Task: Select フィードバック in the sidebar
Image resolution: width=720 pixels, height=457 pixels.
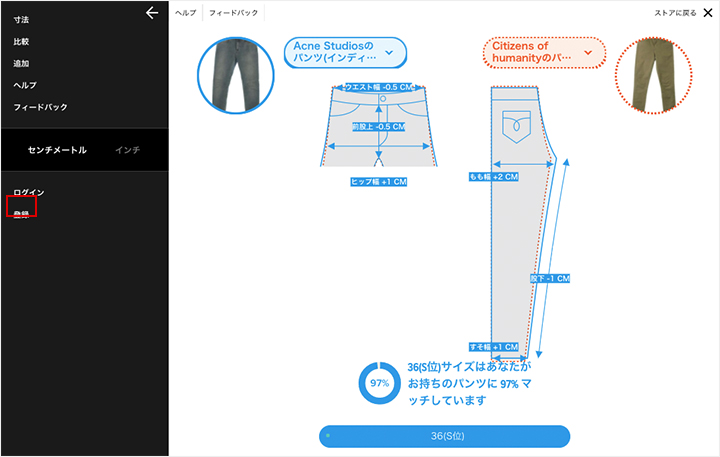Action: coord(40,107)
